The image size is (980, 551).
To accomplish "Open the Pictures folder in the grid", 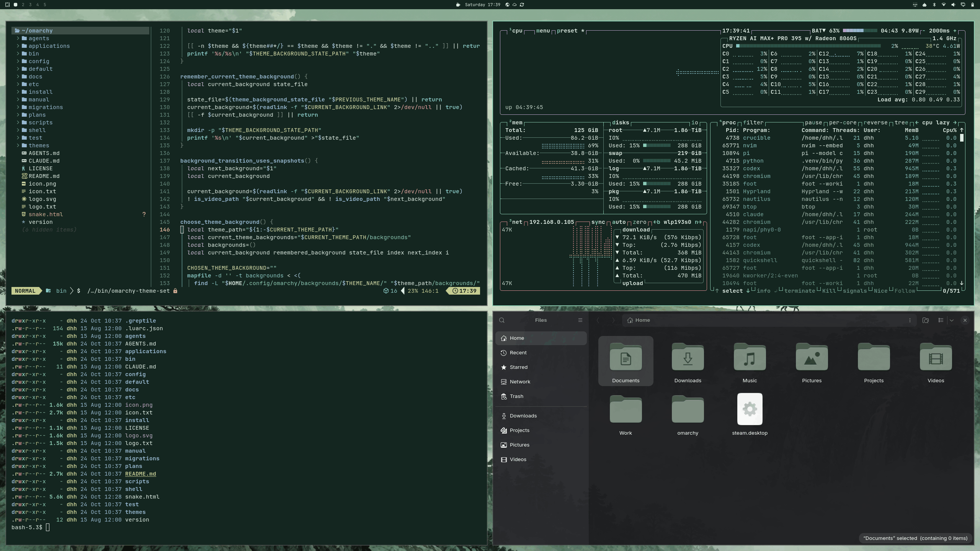I will [x=812, y=361].
